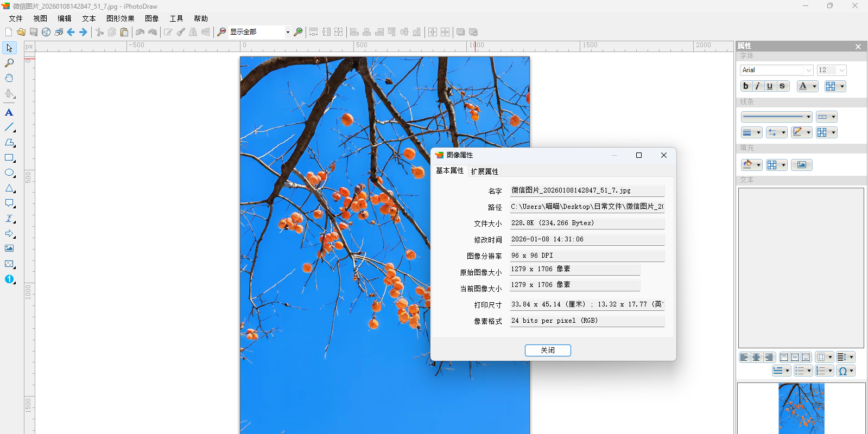The height and width of the screenshot is (434, 868).
Task: Open the line style dropdown
Action: [776, 117]
